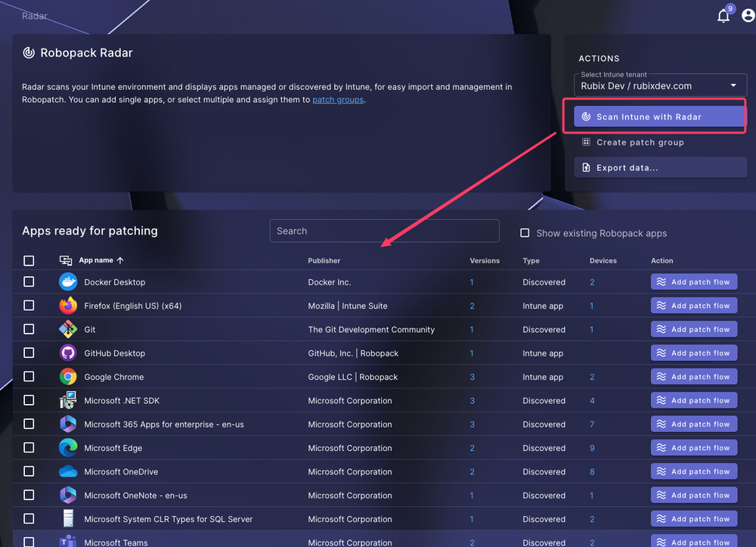
Task: Enable Show existing Robopack apps checkbox
Action: (x=525, y=233)
